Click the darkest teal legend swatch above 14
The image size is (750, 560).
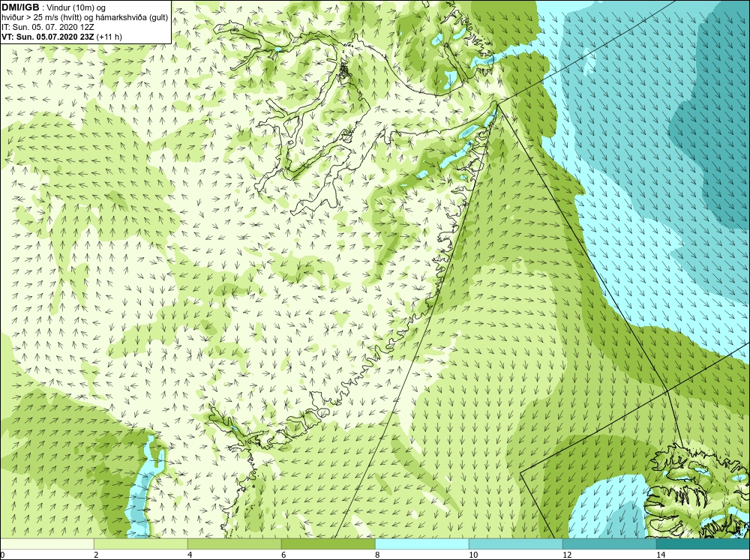tap(703, 544)
